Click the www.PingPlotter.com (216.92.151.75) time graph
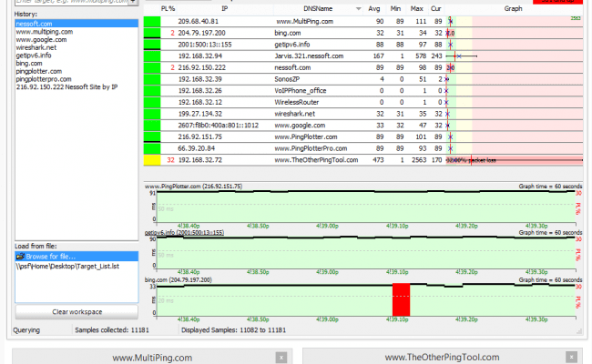This screenshot has height=364, width=592. pos(365,207)
